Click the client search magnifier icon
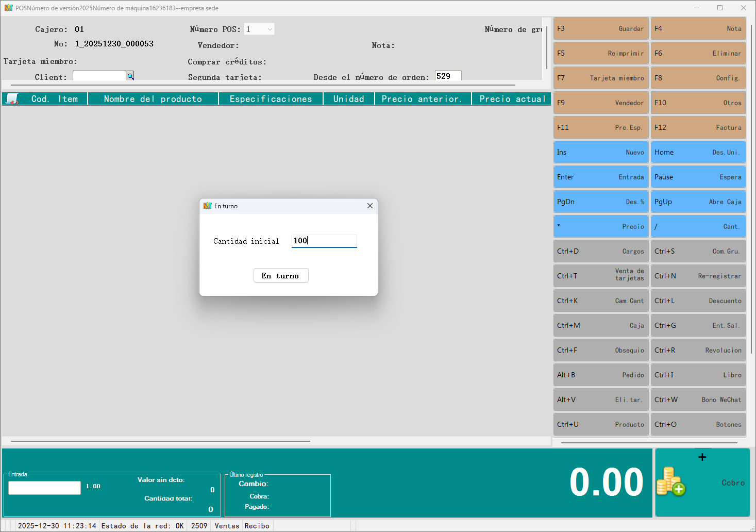The image size is (756, 532). click(x=130, y=76)
